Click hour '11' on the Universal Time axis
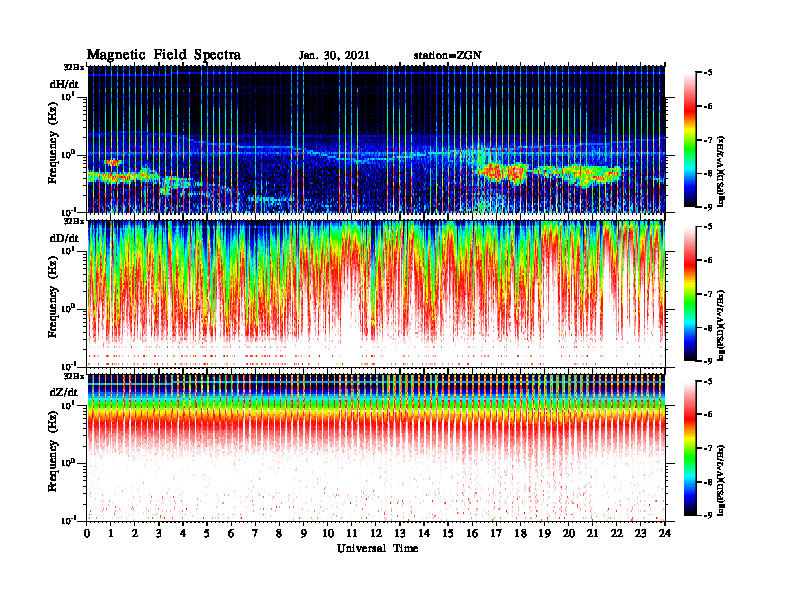The image size is (792, 612). (352, 533)
